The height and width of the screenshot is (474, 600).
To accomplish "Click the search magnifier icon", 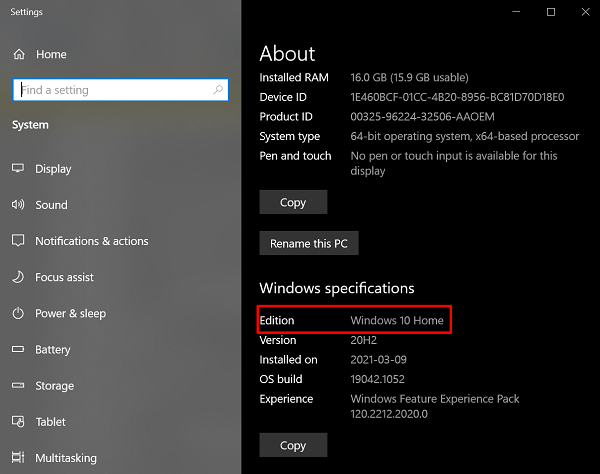I will (218, 90).
